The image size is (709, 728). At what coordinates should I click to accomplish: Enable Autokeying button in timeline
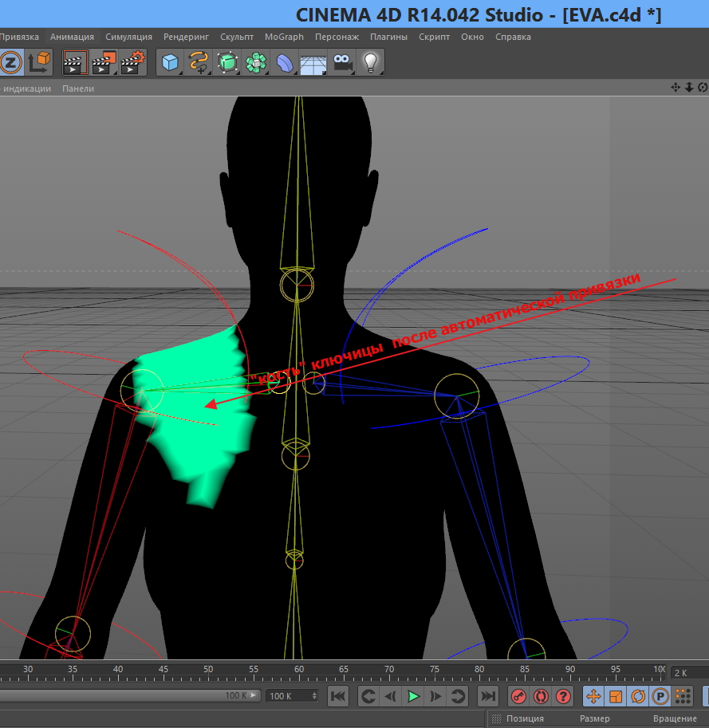click(x=541, y=696)
